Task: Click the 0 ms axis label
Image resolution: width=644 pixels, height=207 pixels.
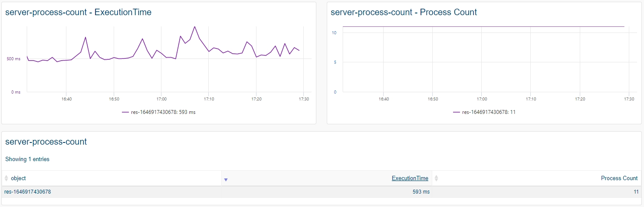Action: (15, 92)
